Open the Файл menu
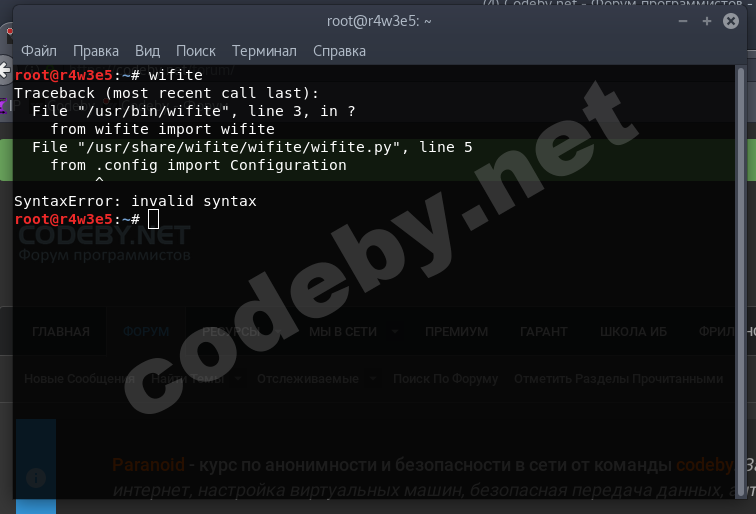Screen dimensions: 756x514 pyautogui.click(x=39, y=51)
